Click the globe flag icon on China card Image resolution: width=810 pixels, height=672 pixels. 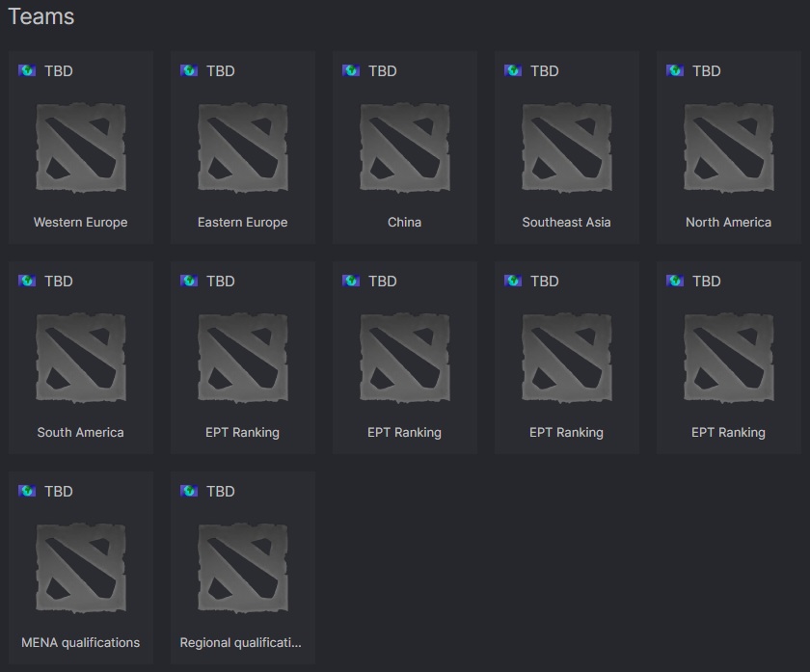[x=351, y=70]
